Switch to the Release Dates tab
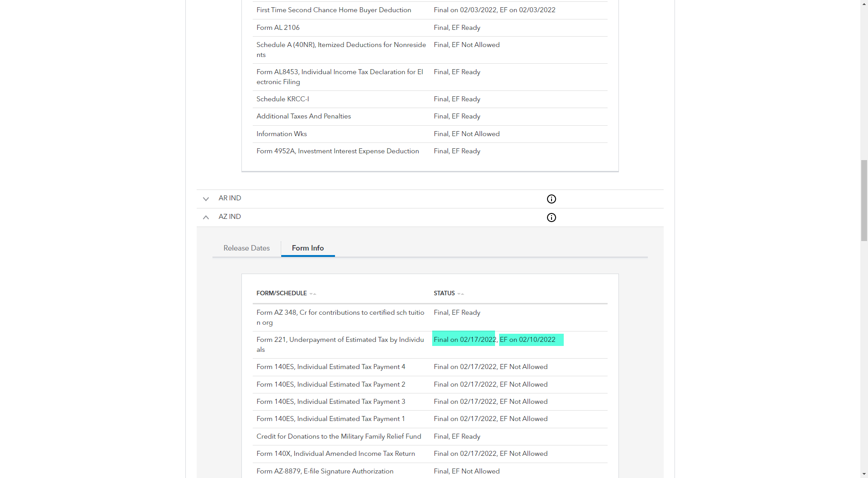 coord(246,248)
